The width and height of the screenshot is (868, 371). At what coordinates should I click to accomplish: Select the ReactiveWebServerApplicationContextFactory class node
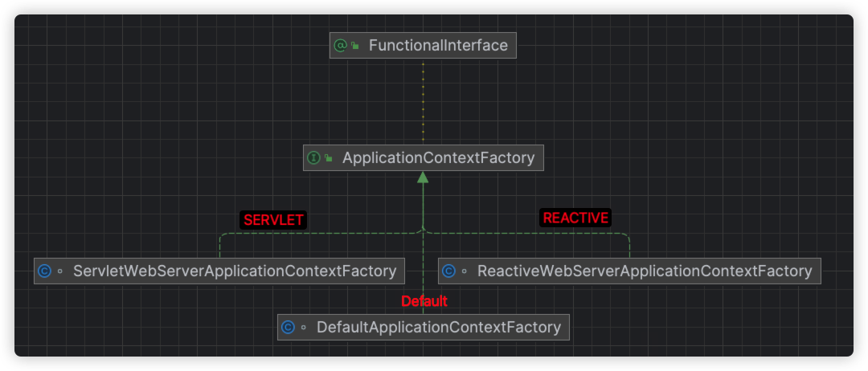pyautogui.click(x=629, y=271)
